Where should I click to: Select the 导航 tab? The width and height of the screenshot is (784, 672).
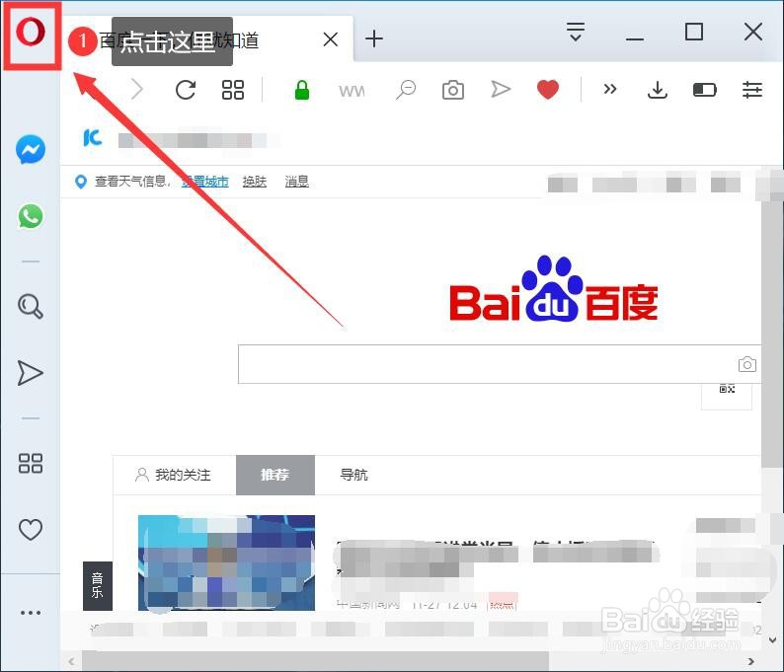click(x=354, y=475)
